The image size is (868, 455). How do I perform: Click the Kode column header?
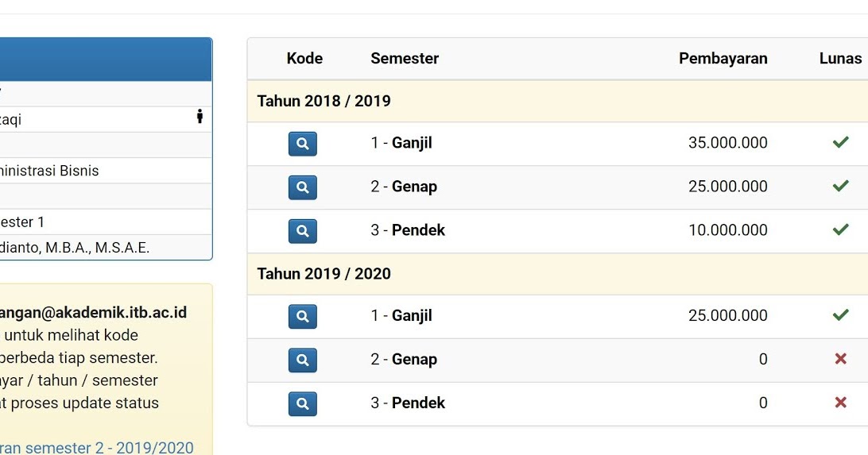[x=304, y=58]
